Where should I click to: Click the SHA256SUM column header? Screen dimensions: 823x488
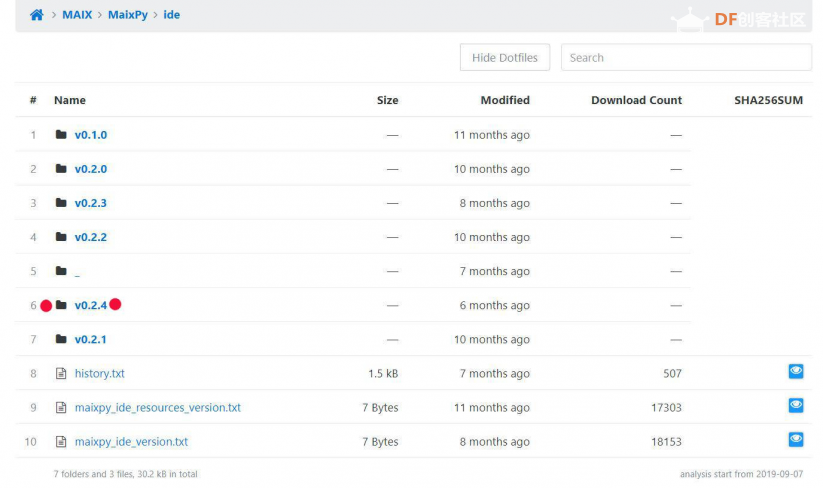tap(768, 100)
